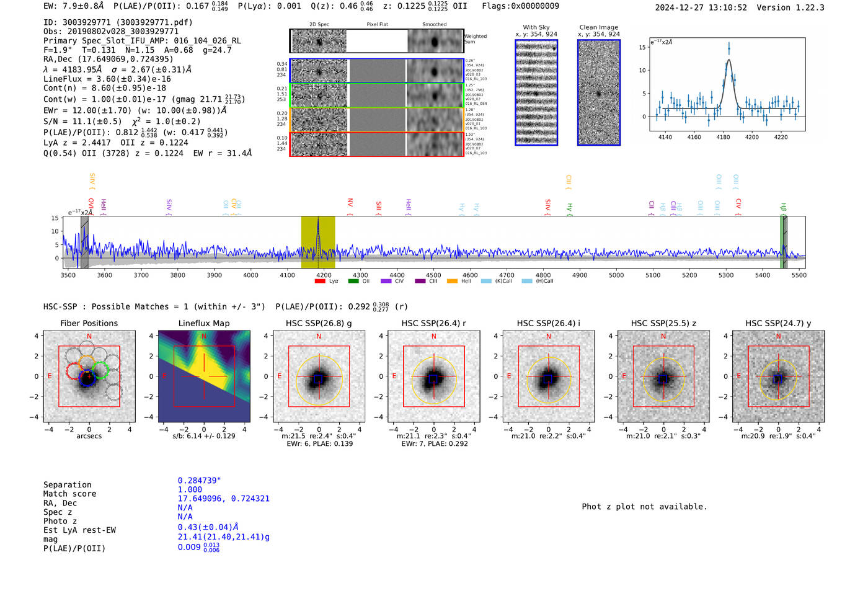
Task: Click the Weighted Sum 2D spectrum row
Action: click(377, 42)
